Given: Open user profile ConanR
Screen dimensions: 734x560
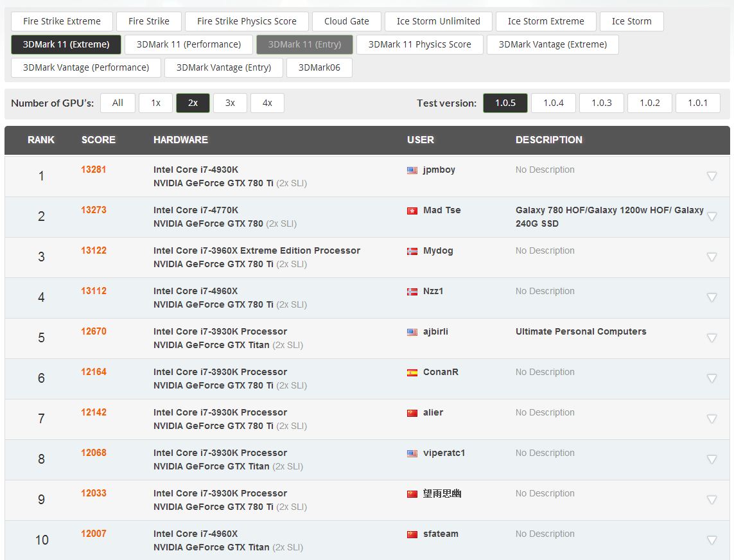Looking at the screenshot, I should pos(441,372).
